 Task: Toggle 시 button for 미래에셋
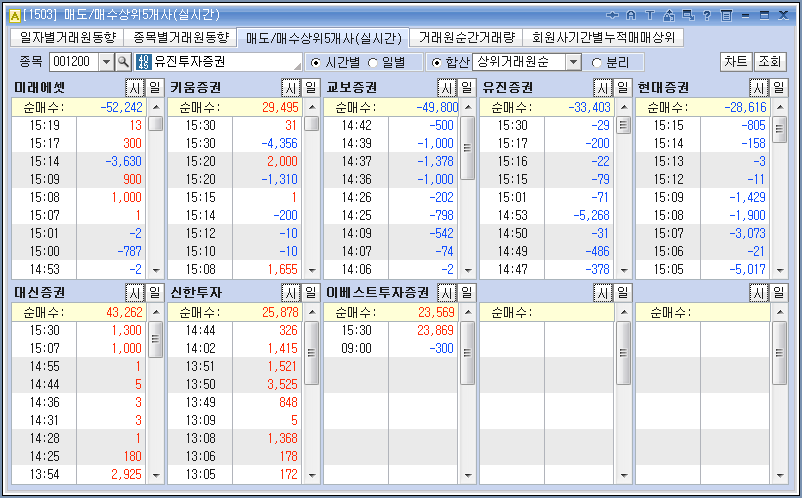tap(135, 88)
